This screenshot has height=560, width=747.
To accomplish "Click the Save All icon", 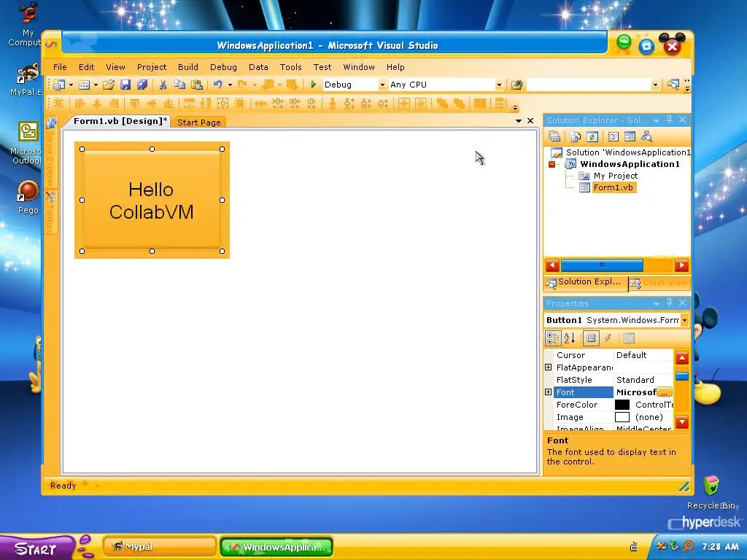I will click(142, 85).
